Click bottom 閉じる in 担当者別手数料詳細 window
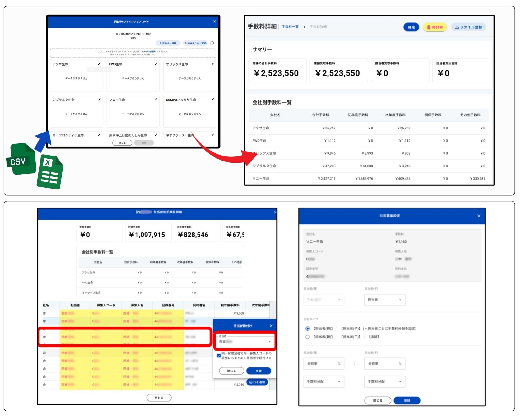 159,398
